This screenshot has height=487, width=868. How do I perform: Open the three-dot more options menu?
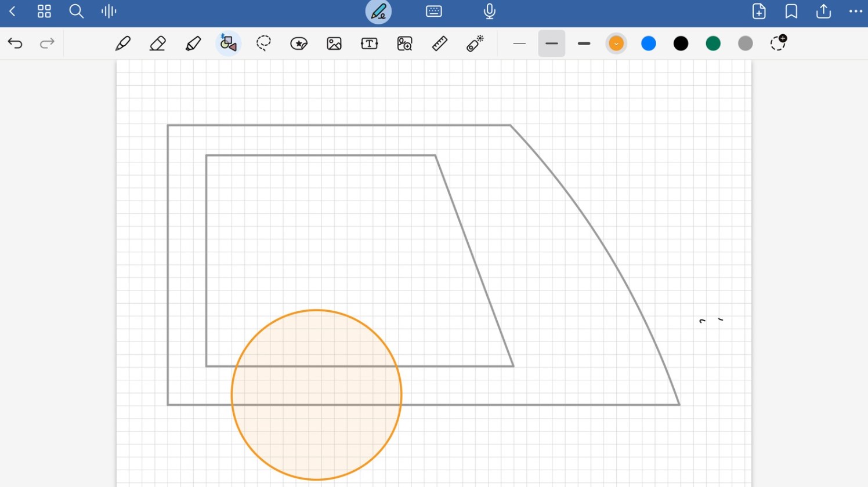(856, 11)
